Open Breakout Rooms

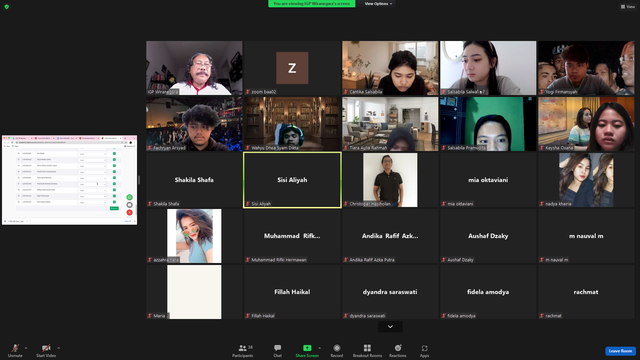click(x=367, y=350)
